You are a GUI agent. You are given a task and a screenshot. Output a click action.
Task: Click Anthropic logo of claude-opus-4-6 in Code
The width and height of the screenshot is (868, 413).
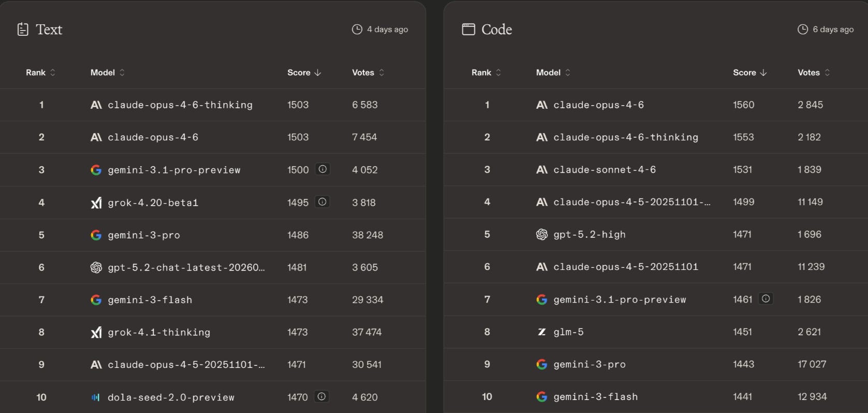pyautogui.click(x=542, y=105)
